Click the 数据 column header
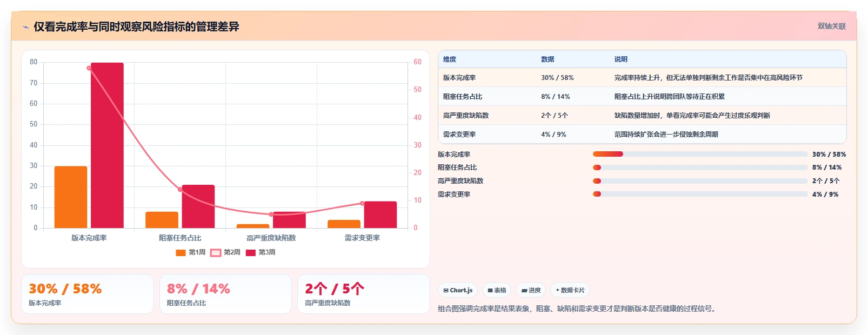This screenshot has height=335, width=868. [x=547, y=59]
